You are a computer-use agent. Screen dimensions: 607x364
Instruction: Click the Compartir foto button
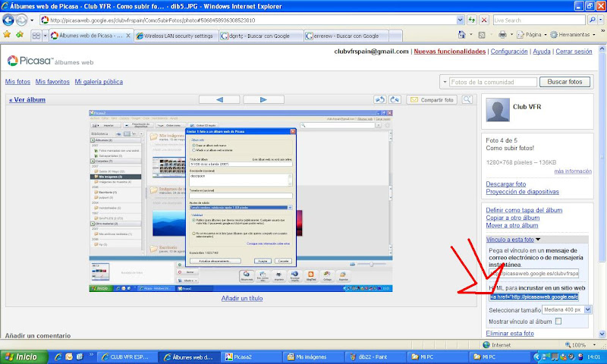coord(432,100)
